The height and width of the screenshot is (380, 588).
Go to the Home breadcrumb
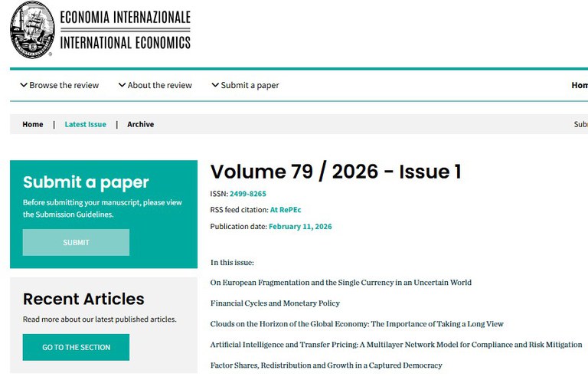click(33, 124)
